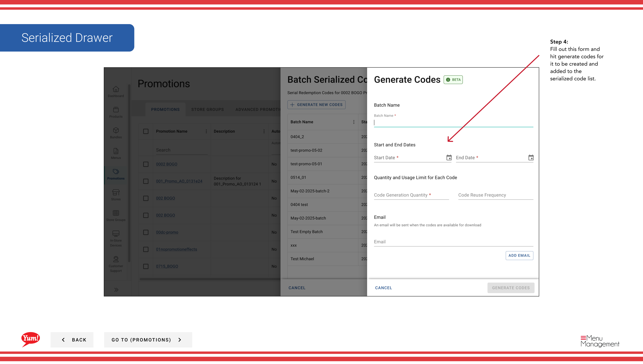This screenshot has height=364, width=643.
Task: Select batch row '0514_01'
Action: click(327, 177)
